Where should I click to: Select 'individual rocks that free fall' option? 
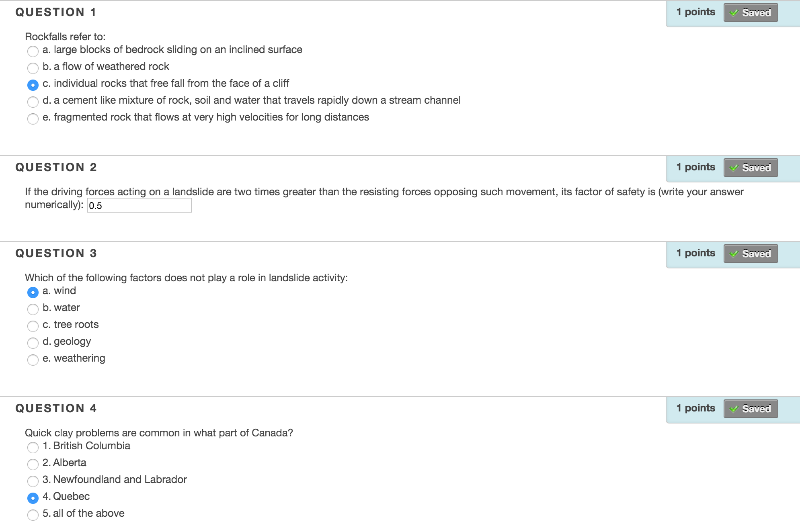[33, 85]
